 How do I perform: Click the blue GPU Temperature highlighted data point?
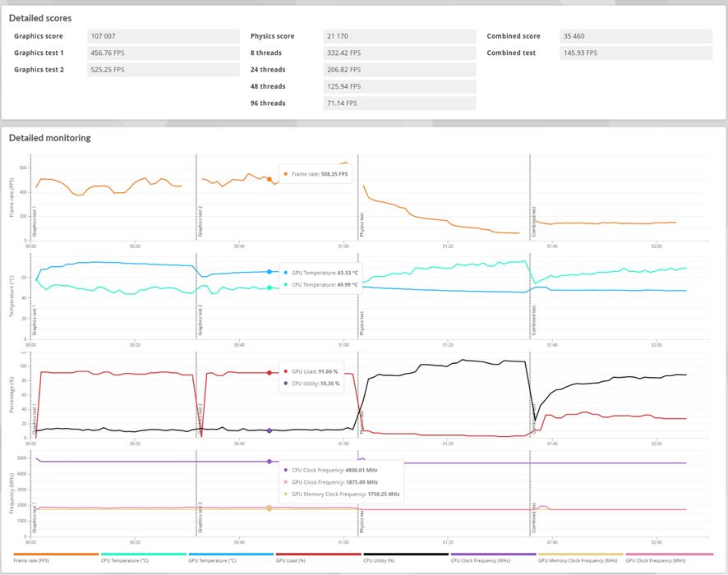click(270, 272)
